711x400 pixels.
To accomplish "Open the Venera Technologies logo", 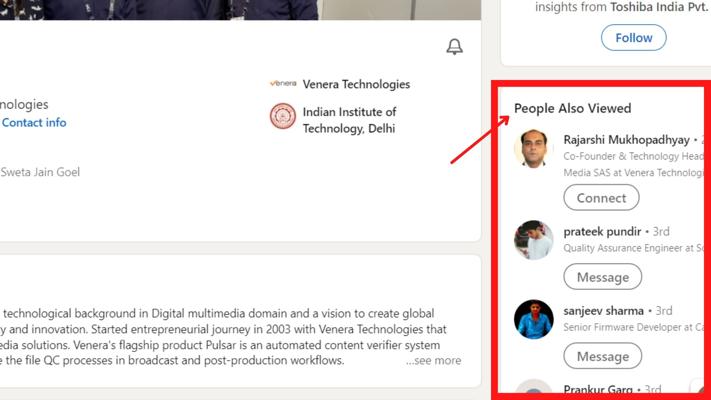I will point(283,83).
